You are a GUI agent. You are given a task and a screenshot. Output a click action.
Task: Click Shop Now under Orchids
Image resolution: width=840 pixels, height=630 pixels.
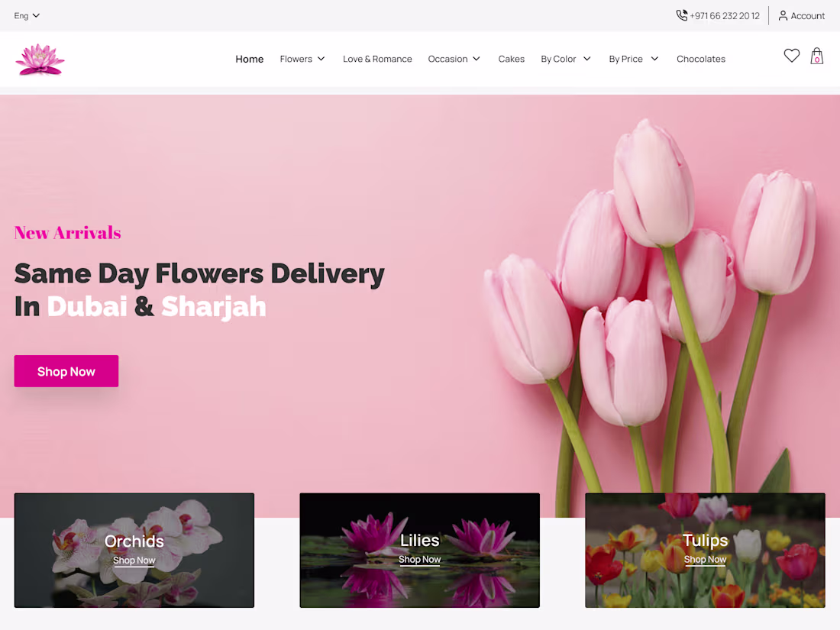(134, 560)
